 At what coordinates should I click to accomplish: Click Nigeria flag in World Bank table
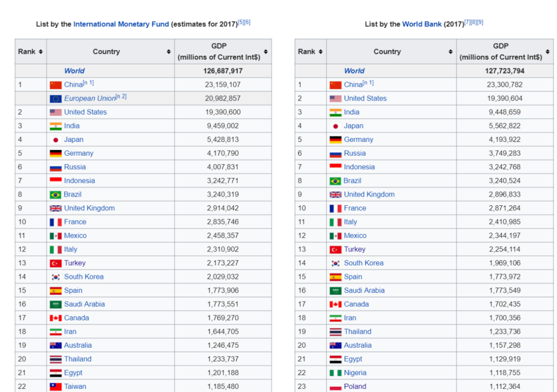pos(335,373)
